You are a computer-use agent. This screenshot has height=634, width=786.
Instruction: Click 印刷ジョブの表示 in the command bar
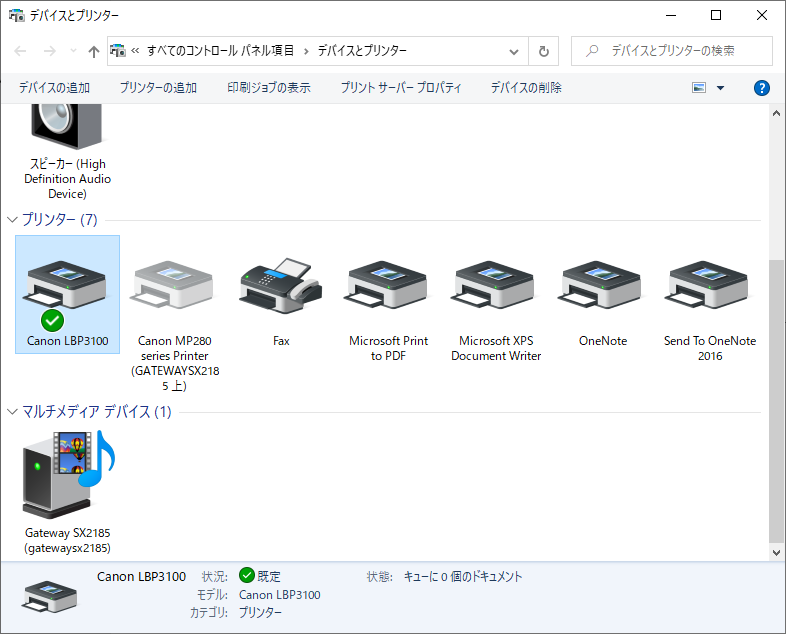click(x=269, y=88)
